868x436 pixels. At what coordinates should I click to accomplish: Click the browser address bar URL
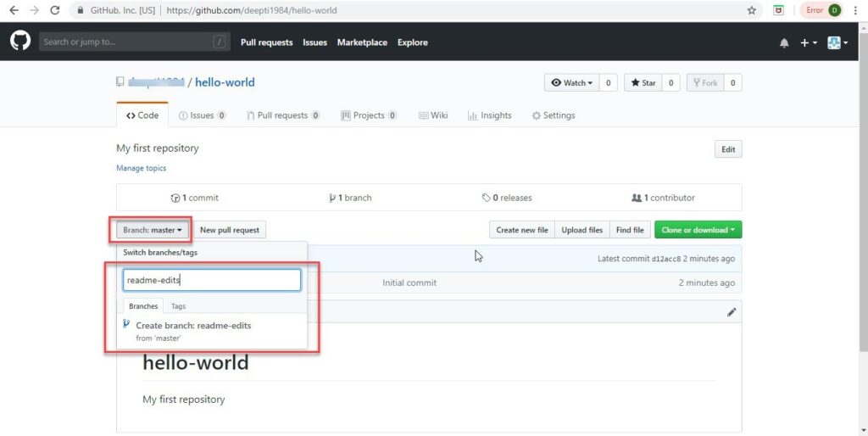251,10
